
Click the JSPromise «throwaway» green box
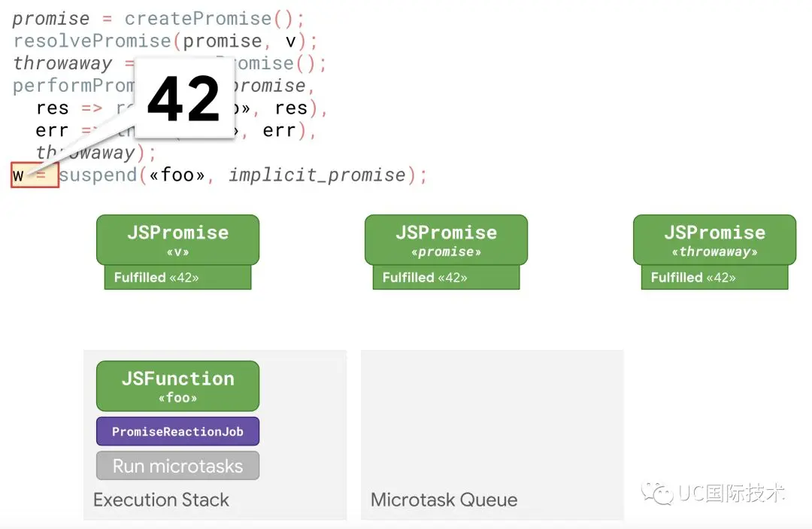tap(714, 240)
